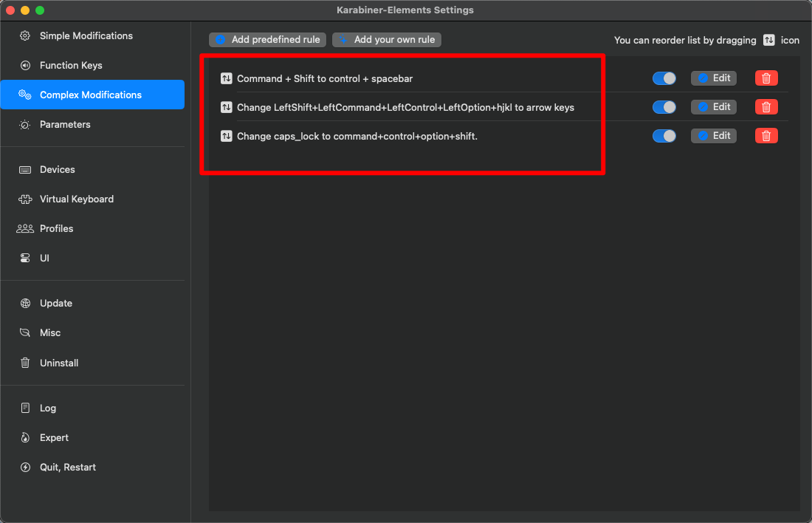
Task: Click the Profiles people icon
Action: click(x=25, y=228)
